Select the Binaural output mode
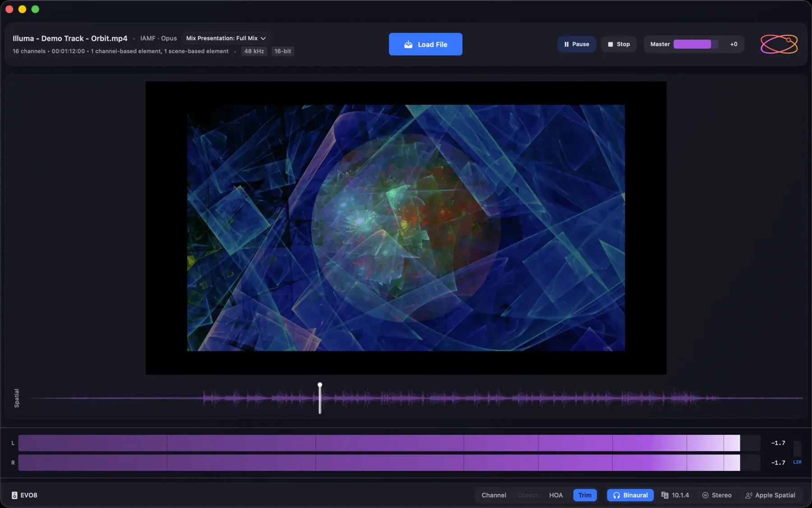This screenshot has width=812, height=508. (x=630, y=495)
